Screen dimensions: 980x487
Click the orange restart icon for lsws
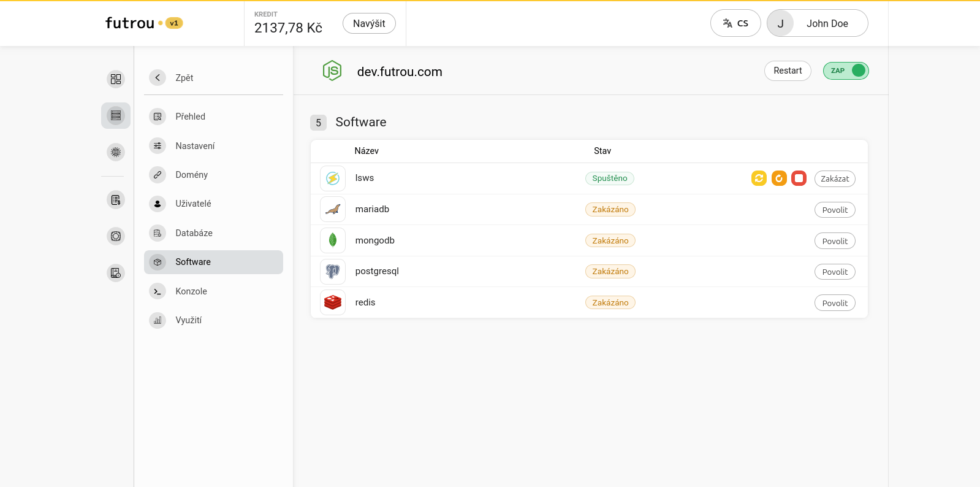(779, 178)
